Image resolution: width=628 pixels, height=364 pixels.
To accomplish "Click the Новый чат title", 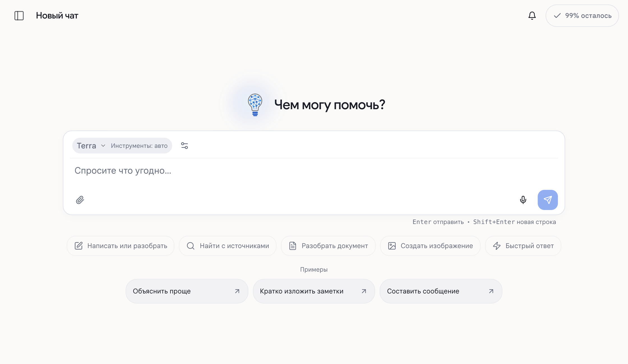I will 57,16.
